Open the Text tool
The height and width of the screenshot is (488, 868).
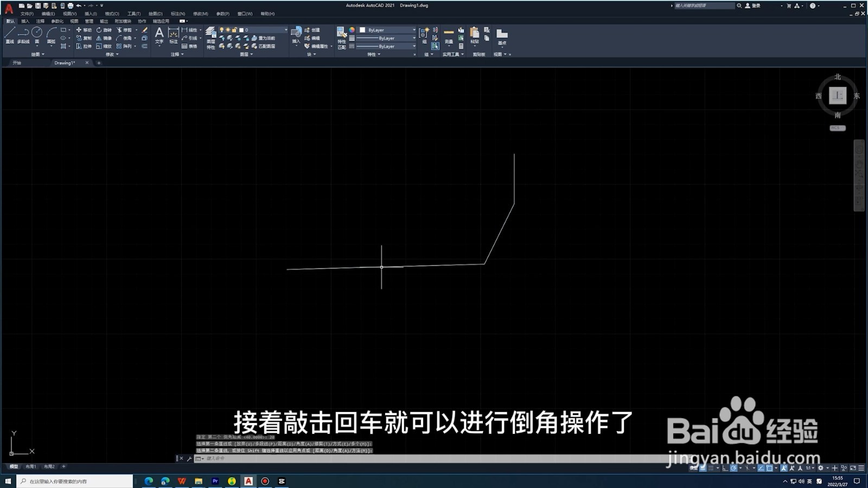pos(159,35)
